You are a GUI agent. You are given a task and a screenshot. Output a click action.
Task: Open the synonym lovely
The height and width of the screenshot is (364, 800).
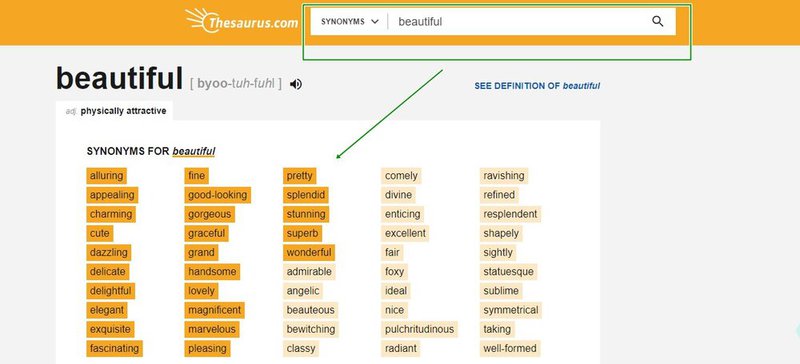coord(201,291)
